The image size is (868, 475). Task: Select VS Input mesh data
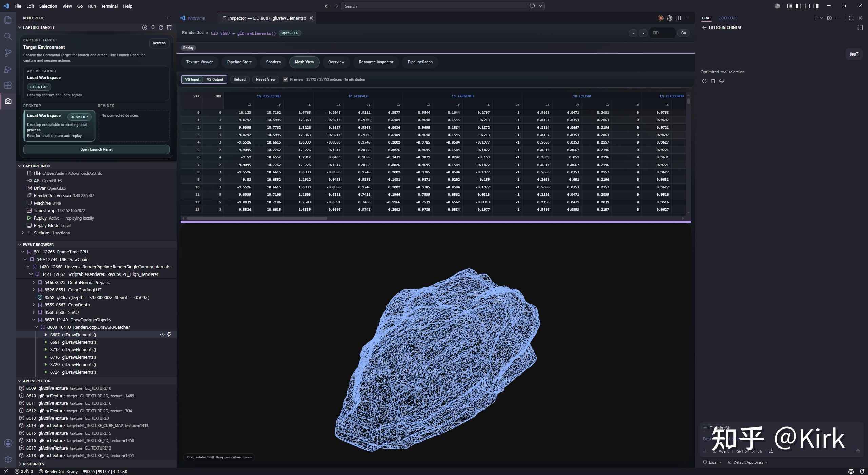coord(192,79)
